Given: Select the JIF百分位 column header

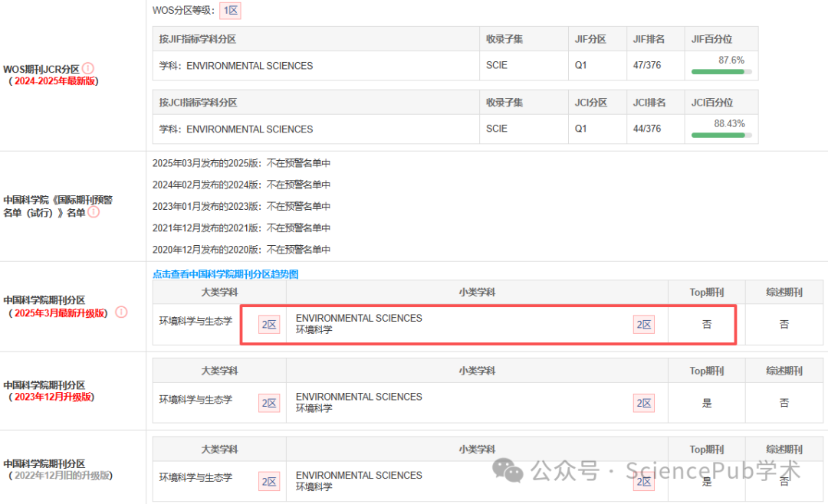Looking at the screenshot, I should pyautogui.click(x=721, y=39).
